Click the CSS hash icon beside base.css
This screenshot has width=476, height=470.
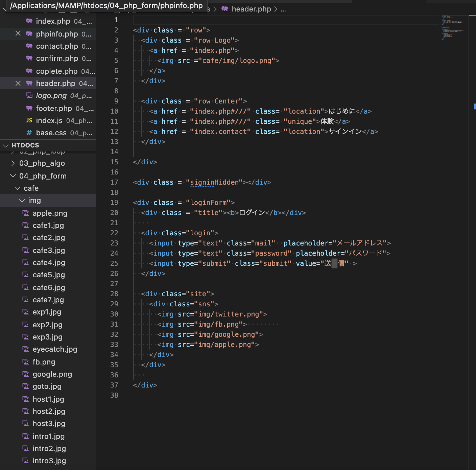pyautogui.click(x=29, y=133)
